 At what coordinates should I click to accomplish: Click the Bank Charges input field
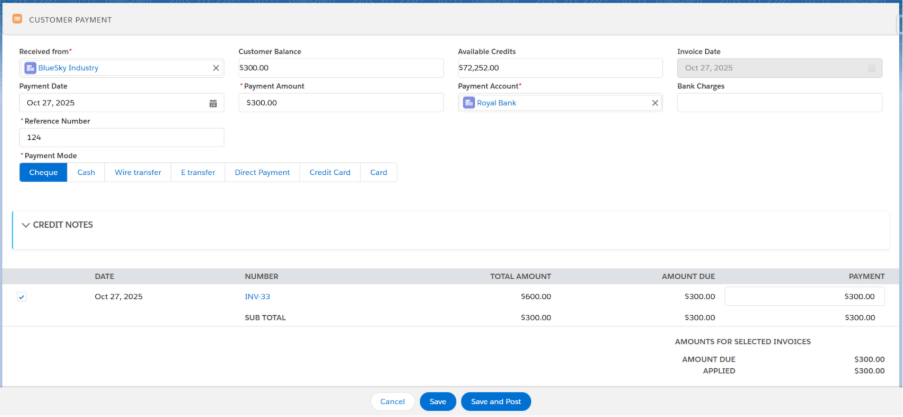point(779,103)
